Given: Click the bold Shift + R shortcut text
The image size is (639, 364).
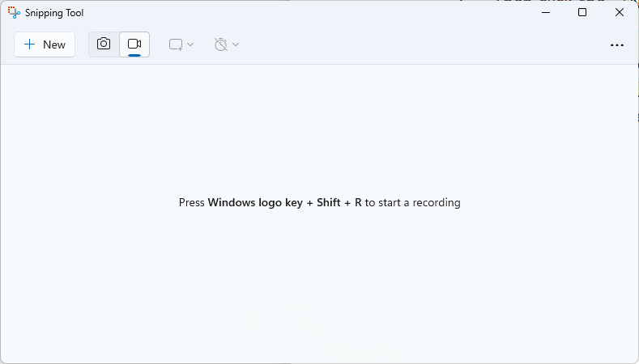Looking at the screenshot, I should pyautogui.click(x=339, y=202).
